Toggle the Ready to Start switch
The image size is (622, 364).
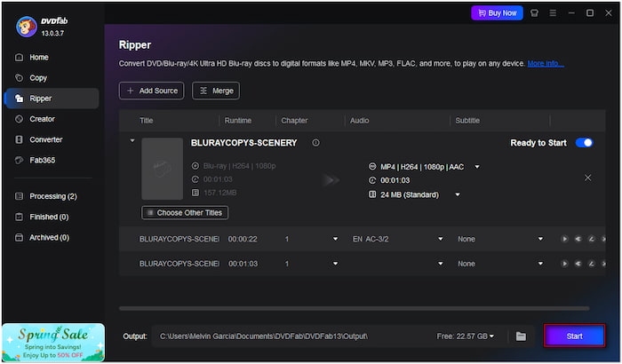point(585,143)
